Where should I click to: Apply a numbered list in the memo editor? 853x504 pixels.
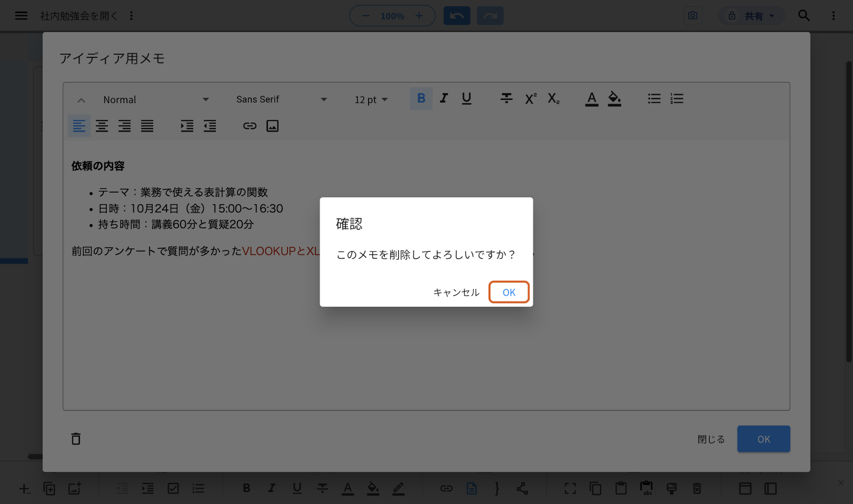(x=677, y=98)
